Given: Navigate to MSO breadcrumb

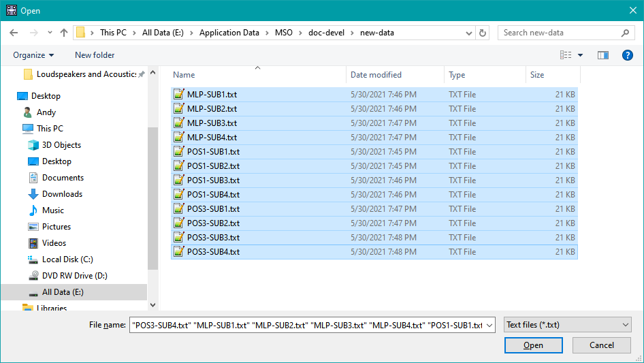Looking at the screenshot, I should pos(284,33).
